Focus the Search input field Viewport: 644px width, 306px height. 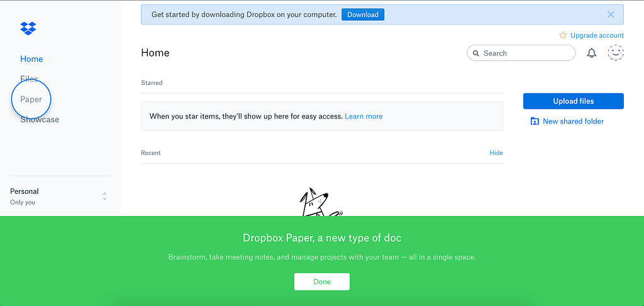pos(521,53)
